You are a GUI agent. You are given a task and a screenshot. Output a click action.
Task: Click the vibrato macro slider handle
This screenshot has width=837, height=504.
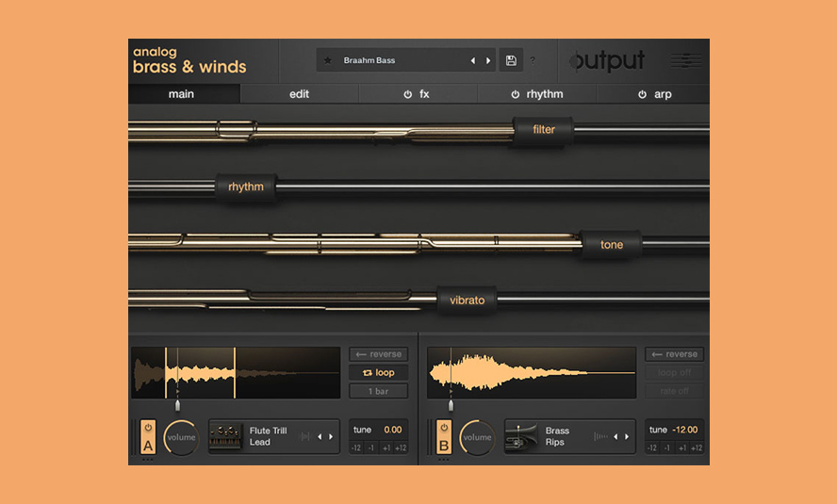point(468,301)
